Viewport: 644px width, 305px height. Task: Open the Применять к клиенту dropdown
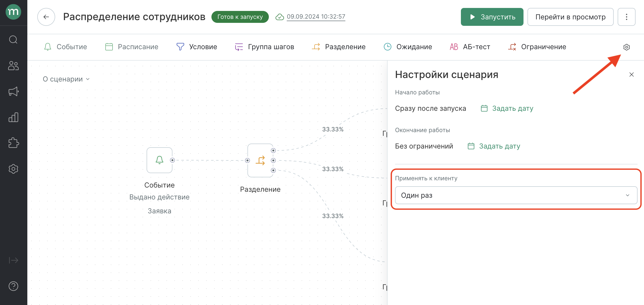pyautogui.click(x=516, y=195)
